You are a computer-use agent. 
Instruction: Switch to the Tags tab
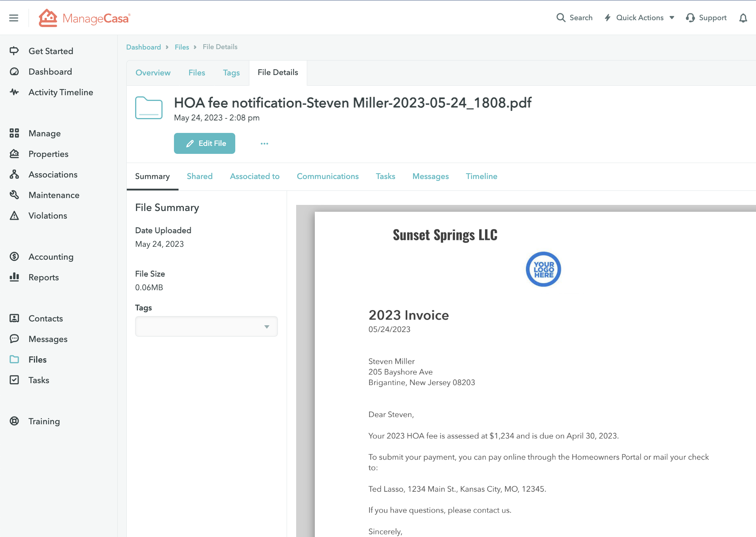231,73
